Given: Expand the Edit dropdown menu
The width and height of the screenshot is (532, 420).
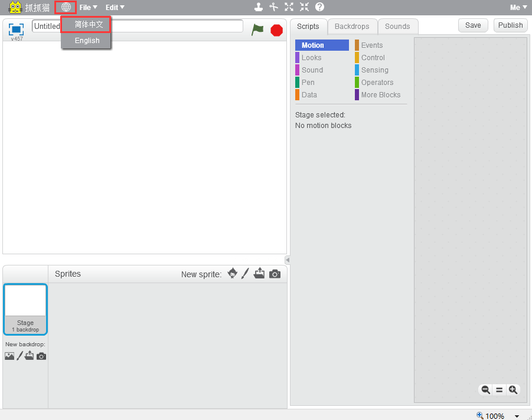Looking at the screenshot, I should click(x=115, y=7).
